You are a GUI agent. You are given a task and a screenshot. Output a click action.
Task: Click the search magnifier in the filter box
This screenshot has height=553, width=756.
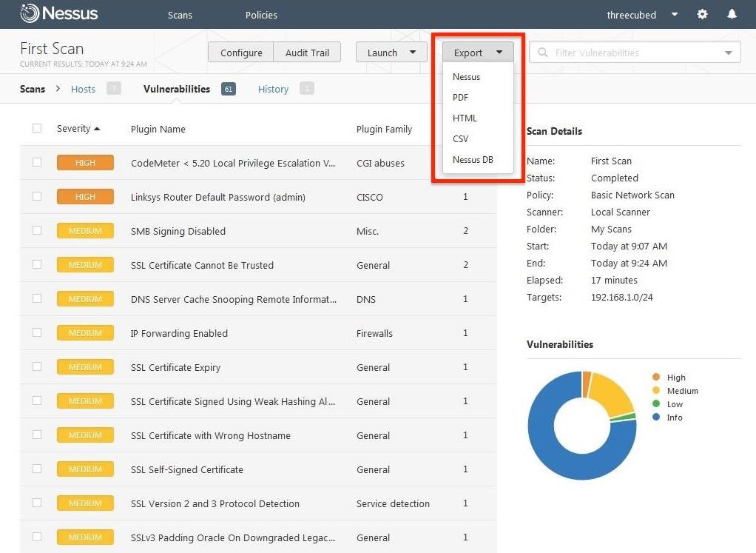(543, 53)
